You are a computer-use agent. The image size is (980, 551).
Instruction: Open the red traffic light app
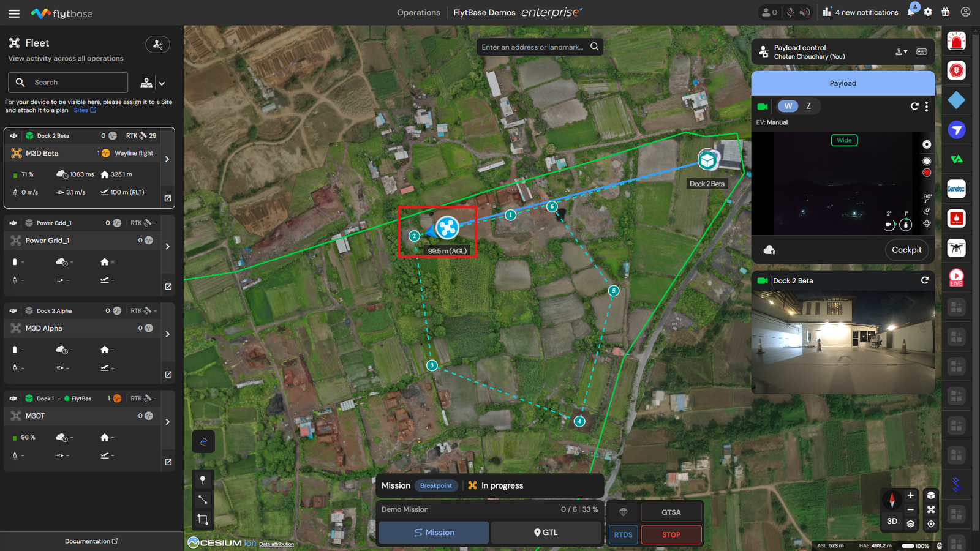point(956,70)
